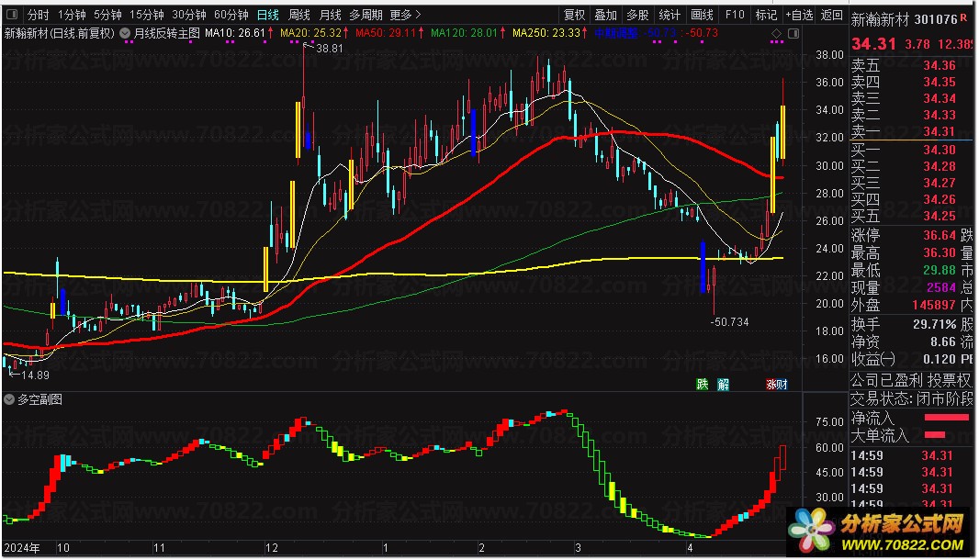Screen dimensions: 979x560
Task: Select the 周线 weekly tab
Action: coord(299,15)
